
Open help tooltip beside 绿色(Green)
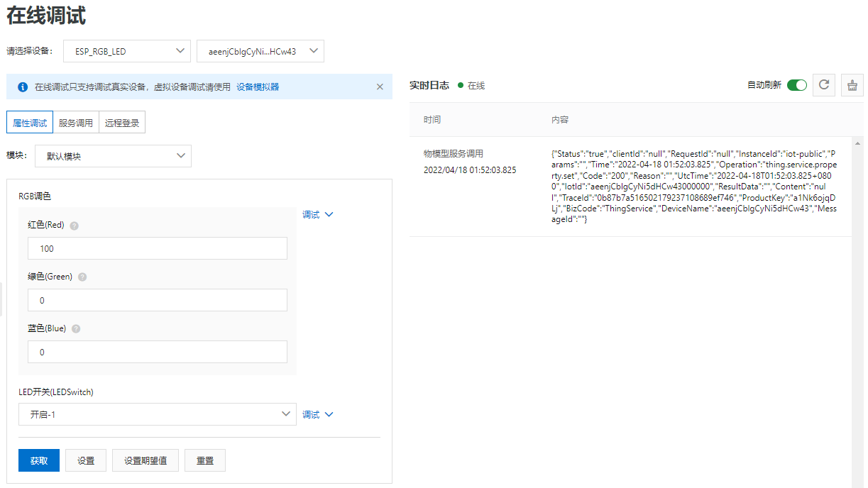82,277
